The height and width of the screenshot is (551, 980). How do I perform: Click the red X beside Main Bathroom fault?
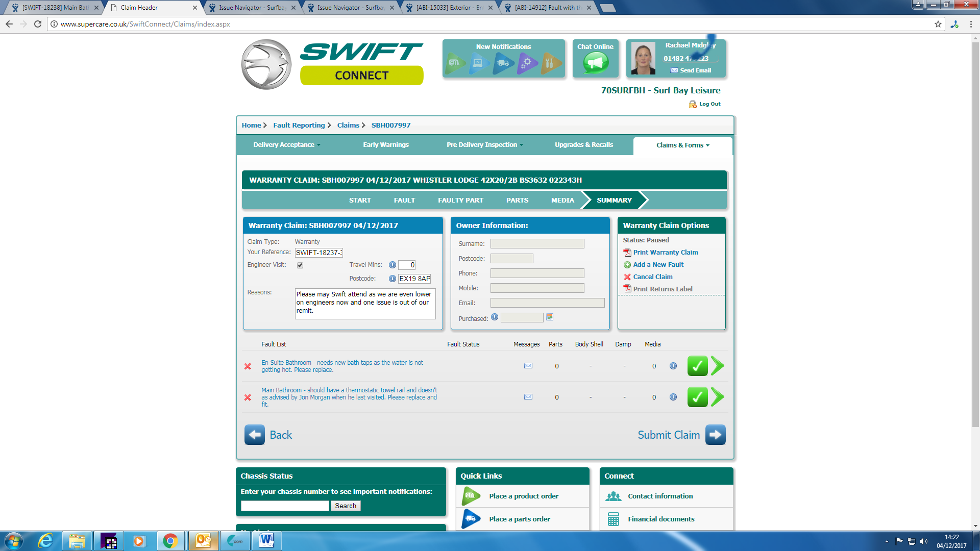[248, 397]
